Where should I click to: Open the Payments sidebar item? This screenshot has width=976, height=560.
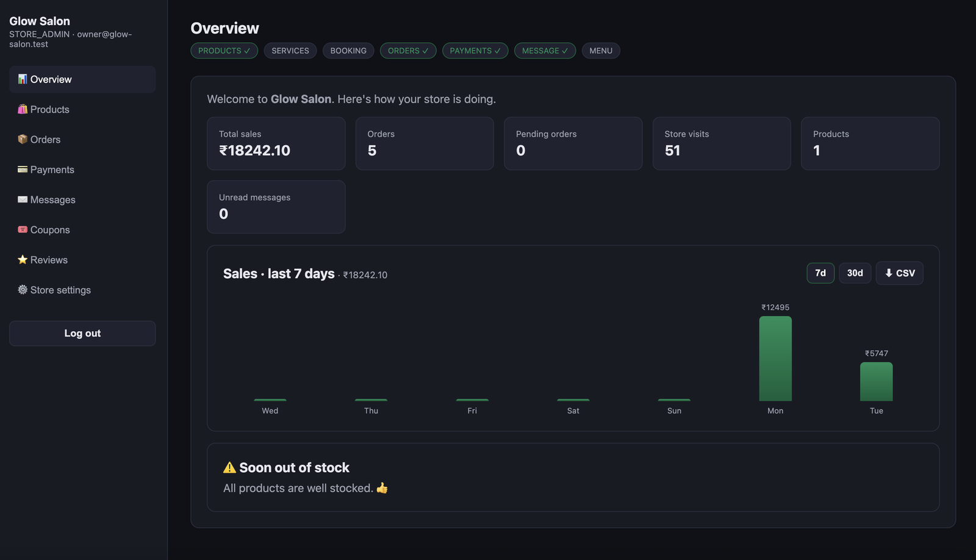82,170
